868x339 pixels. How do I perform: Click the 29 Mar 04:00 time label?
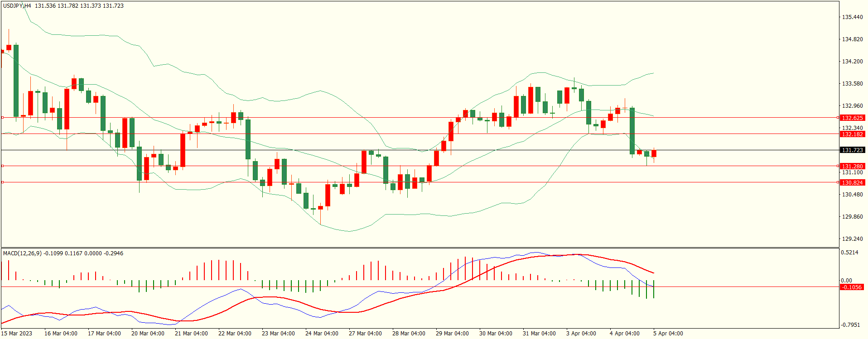point(452,334)
